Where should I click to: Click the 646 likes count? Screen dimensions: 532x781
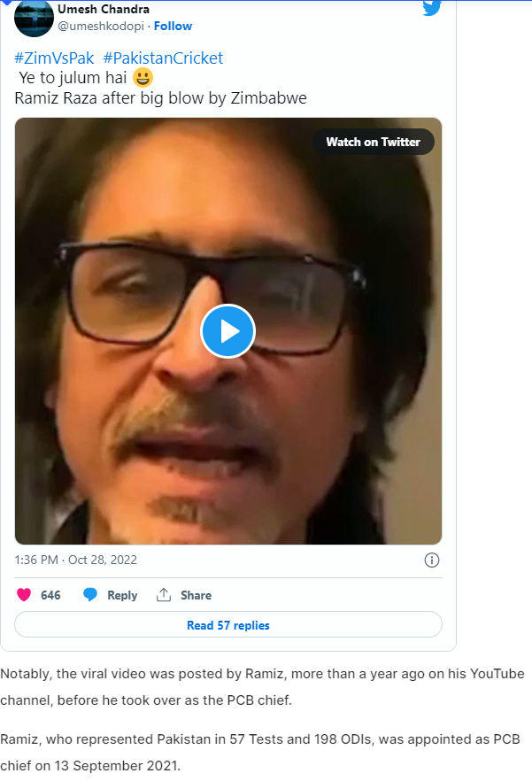[50, 595]
